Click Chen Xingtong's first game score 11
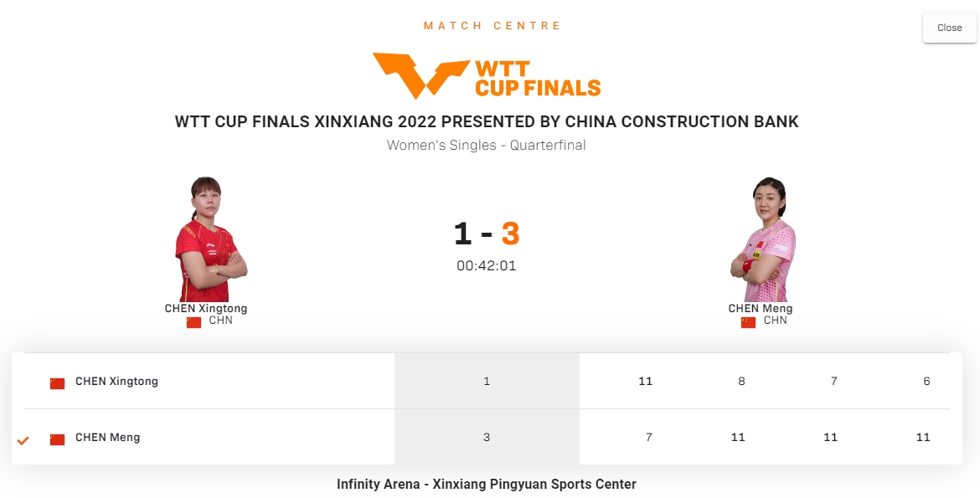The width and height of the screenshot is (980, 498). [x=645, y=382]
